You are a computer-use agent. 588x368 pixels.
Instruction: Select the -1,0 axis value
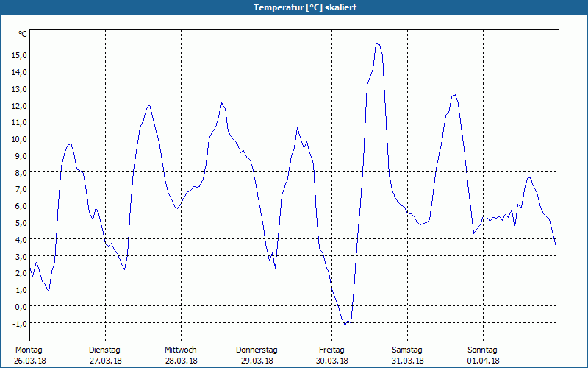click(x=20, y=323)
